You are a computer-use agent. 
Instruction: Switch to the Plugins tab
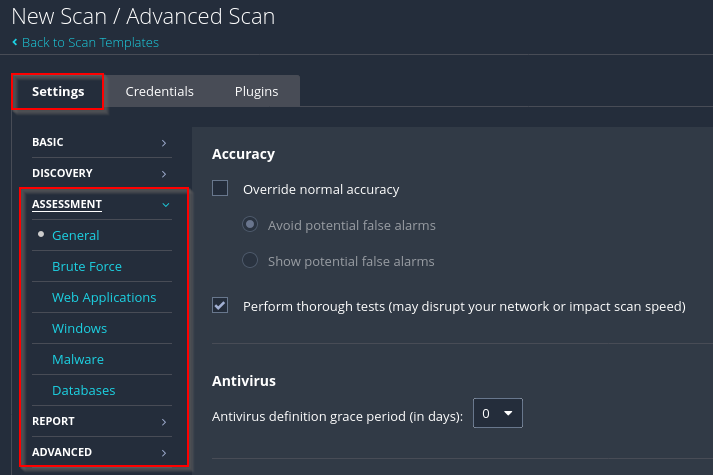point(256,91)
